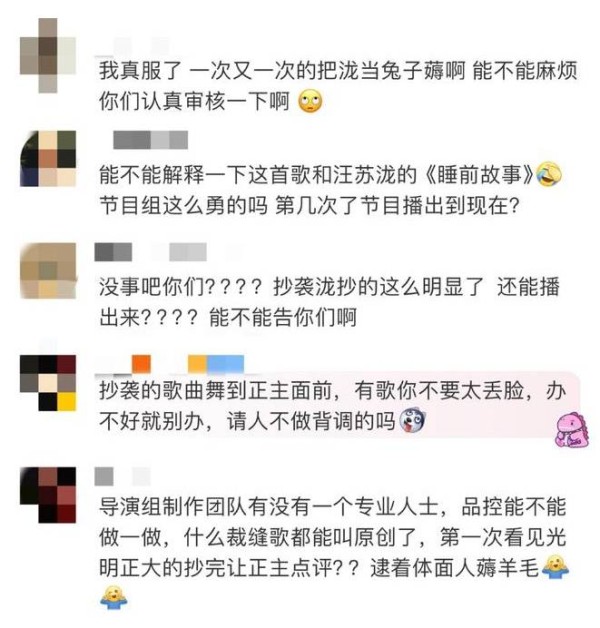
Task: Open the fourth commenter's dark pixelated avatar
Action: point(48,383)
